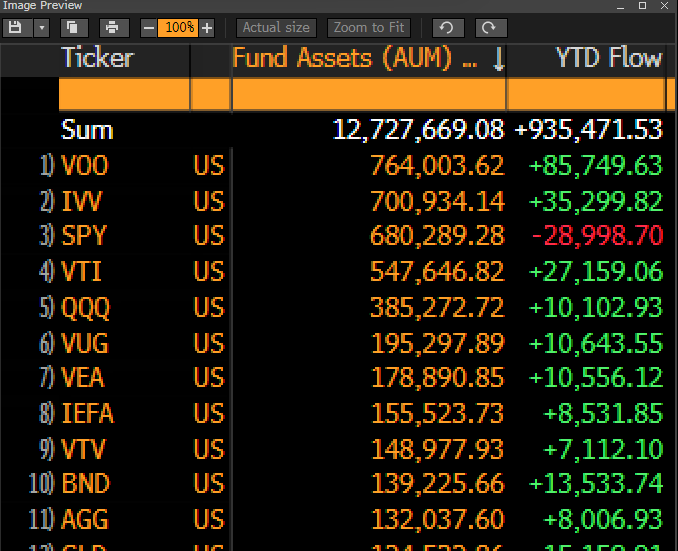Screen dimensions: 678x551
Task: Click QQQ's AUM value 385,272.72
Action: (437, 308)
